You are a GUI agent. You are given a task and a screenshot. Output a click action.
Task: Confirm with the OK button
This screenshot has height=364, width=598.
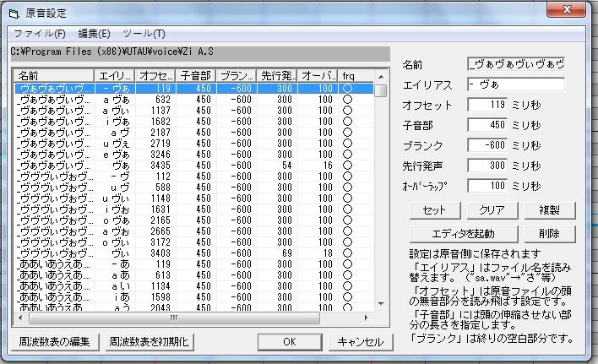[290, 342]
